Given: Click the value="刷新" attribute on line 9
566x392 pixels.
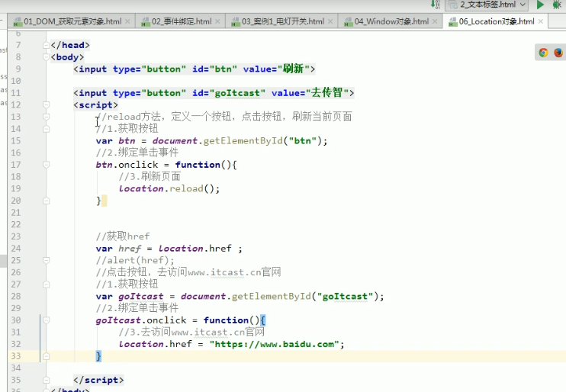Looking at the screenshot, I should tap(276, 69).
